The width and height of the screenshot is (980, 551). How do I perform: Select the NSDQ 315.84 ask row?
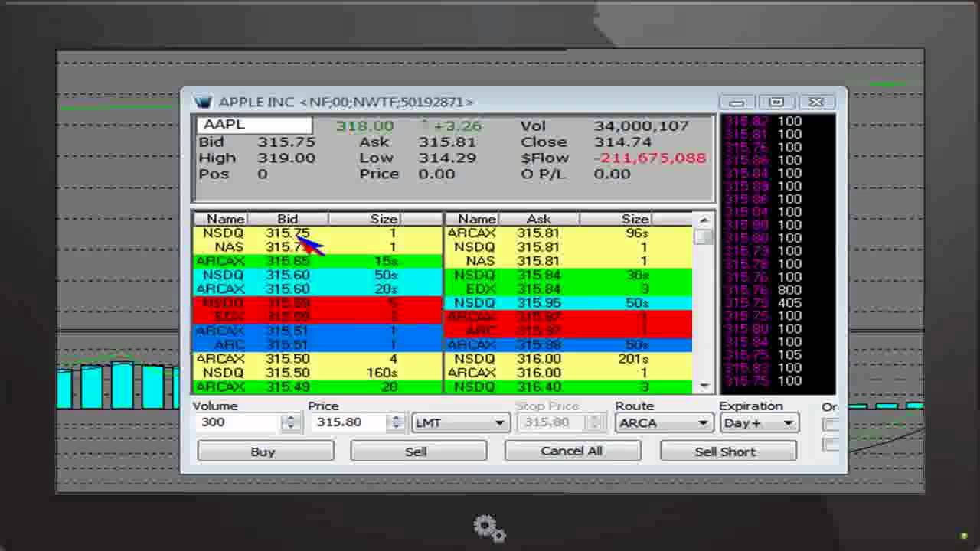[x=568, y=275]
